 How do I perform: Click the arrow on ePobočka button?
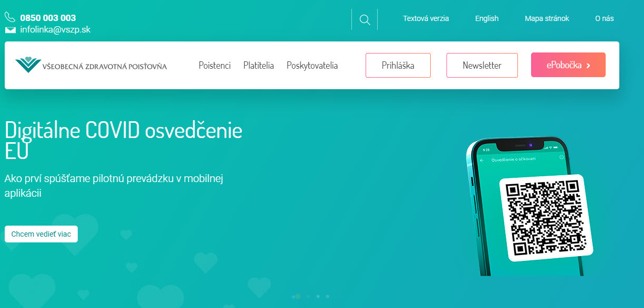[x=588, y=66]
